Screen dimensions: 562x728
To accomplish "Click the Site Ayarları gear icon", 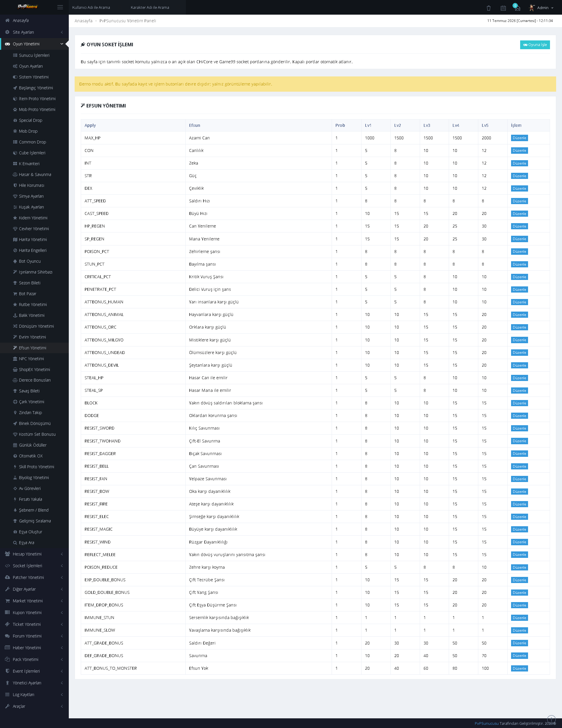I will (x=7, y=32).
